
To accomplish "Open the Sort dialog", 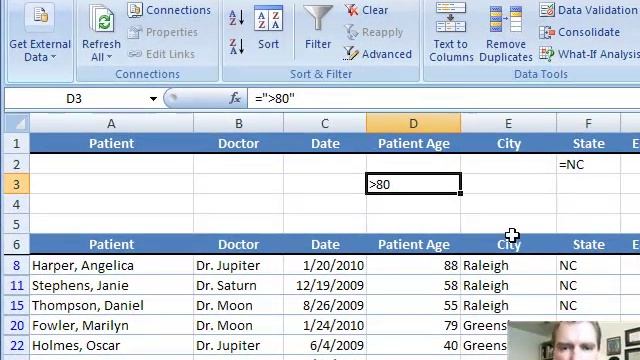I will click(x=268, y=28).
